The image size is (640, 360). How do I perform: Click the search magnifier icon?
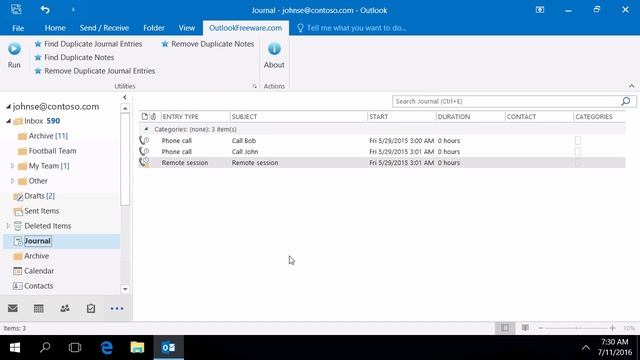tap(626, 101)
